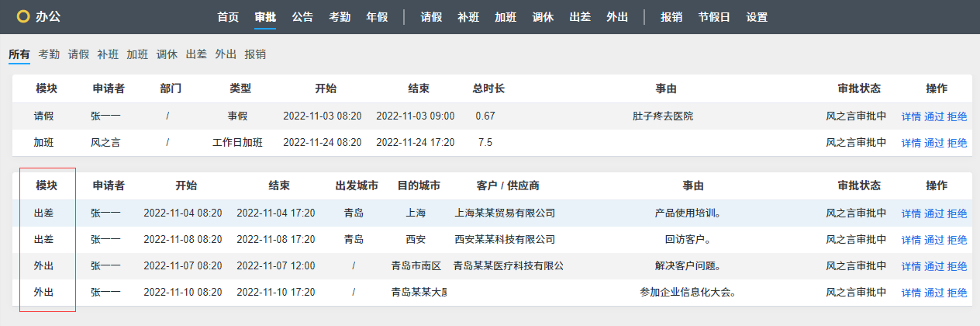Reject the 西安 business trip request
The height and width of the screenshot is (326, 980).
point(957,240)
